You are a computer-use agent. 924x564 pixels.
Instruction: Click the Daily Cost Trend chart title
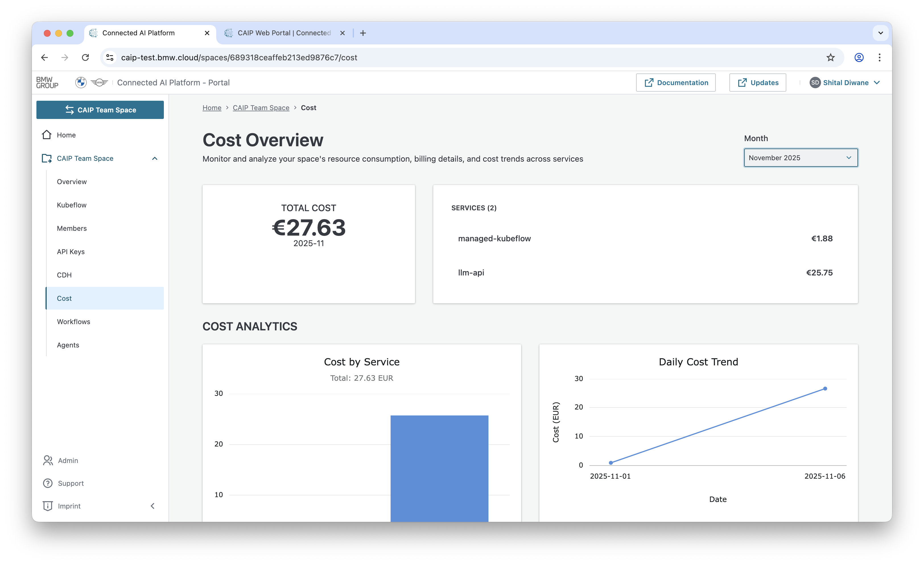[698, 362]
